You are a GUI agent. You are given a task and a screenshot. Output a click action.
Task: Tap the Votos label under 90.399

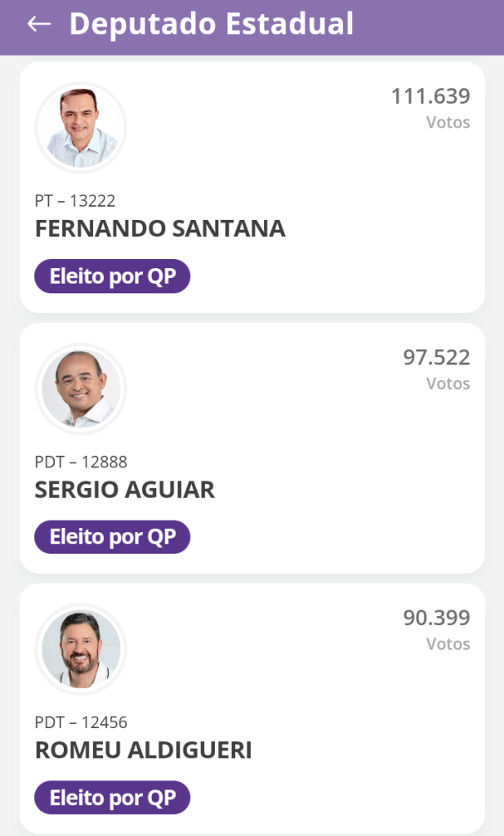(448, 644)
